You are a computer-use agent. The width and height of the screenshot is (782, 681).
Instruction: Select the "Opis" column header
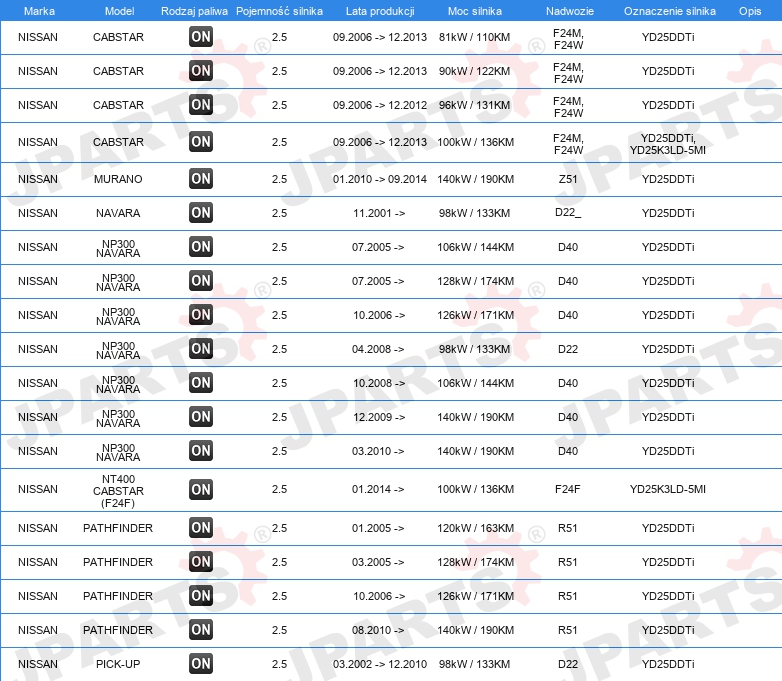click(x=750, y=11)
